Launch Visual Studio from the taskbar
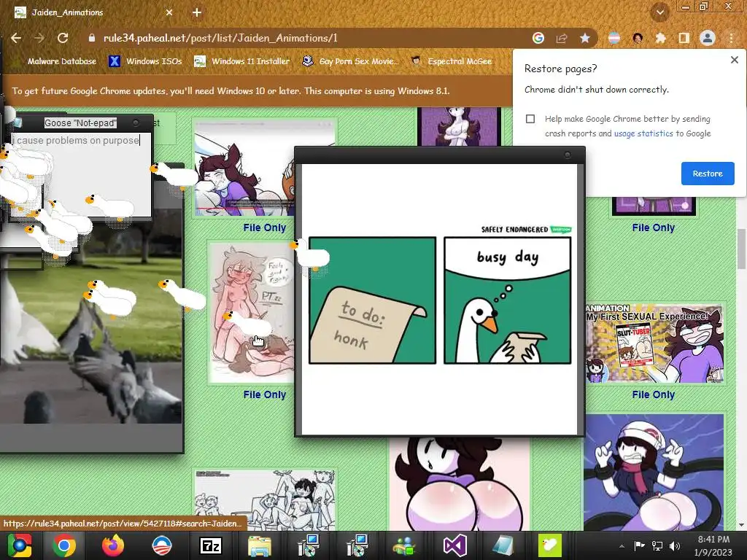The height and width of the screenshot is (560, 747). pos(454,545)
